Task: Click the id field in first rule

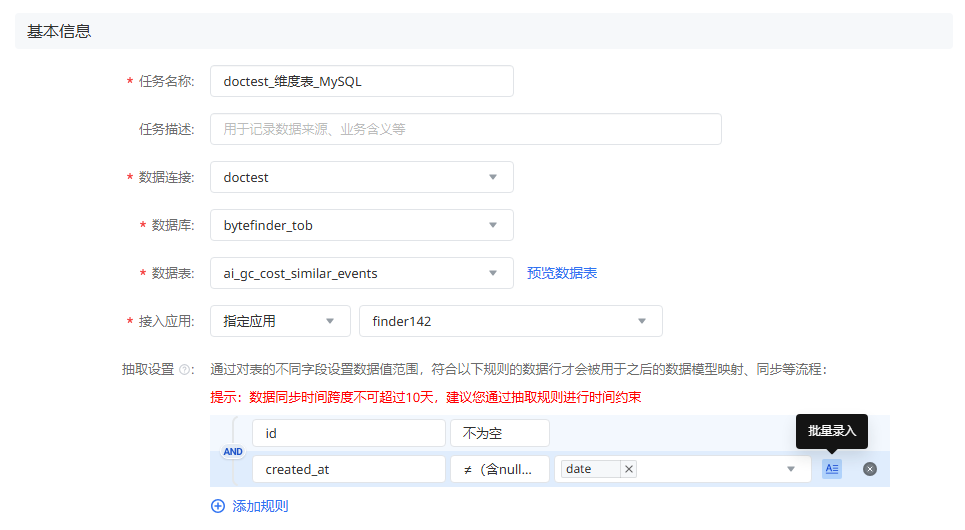Action: 348,433
